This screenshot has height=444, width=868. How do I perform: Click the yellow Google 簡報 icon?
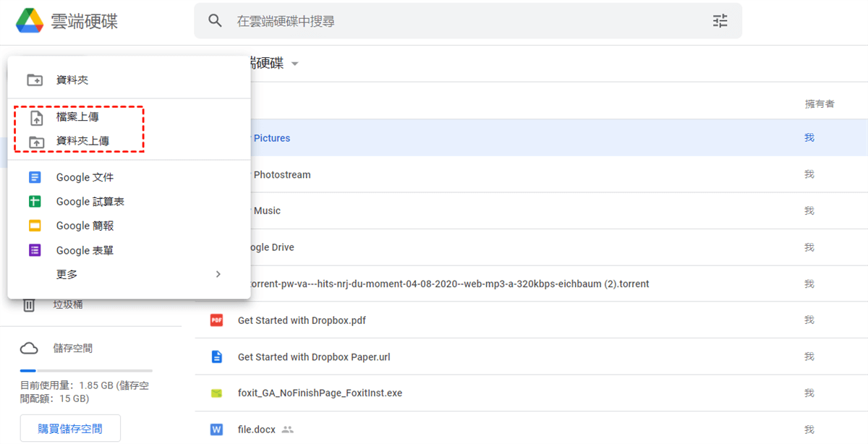35,226
